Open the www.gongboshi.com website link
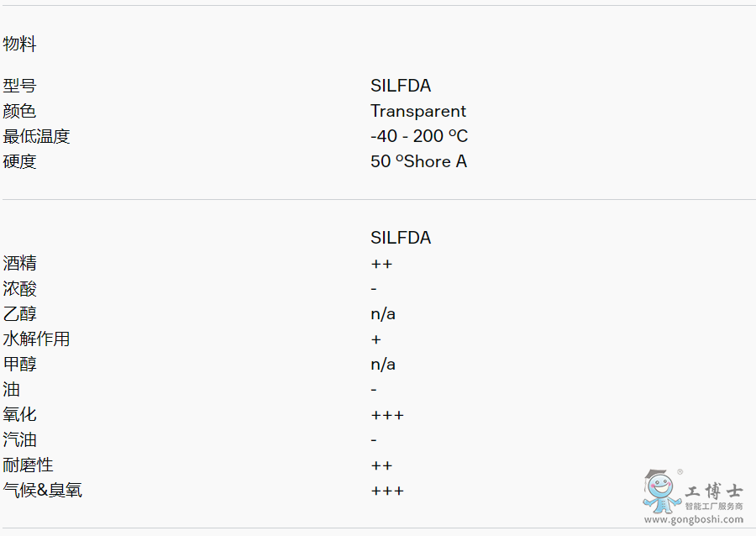This screenshot has height=536, width=756. pos(694,520)
